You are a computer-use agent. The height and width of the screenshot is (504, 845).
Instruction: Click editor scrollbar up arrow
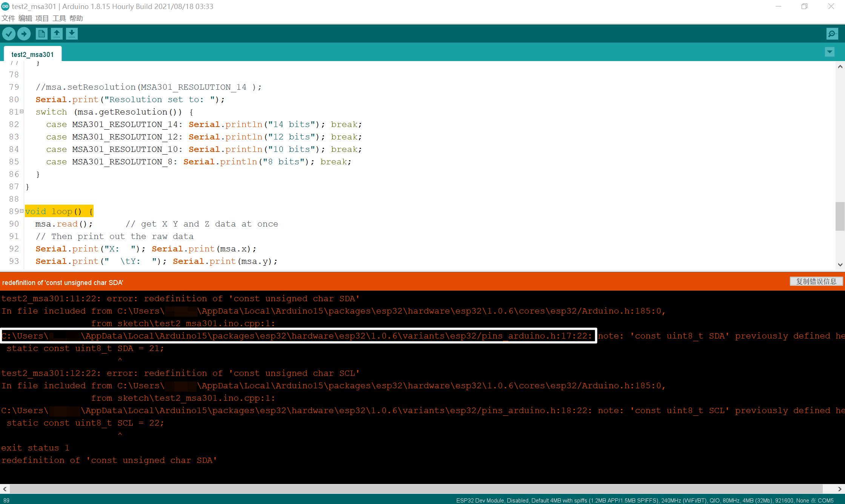[x=840, y=67]
